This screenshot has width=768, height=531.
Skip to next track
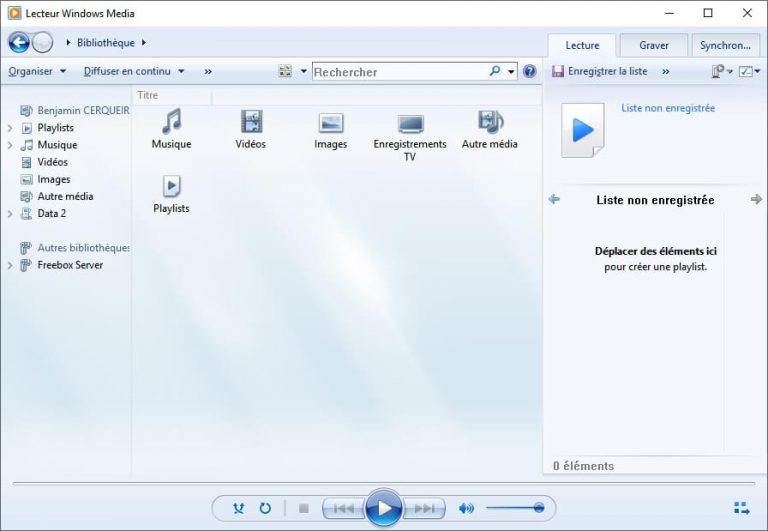click(424, 508)
